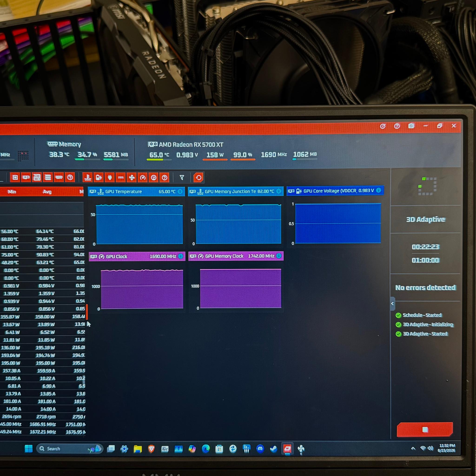Stop the 3D Adaptive test
Image resolution: width=476 pixels, height=476 pixels.
425,430
